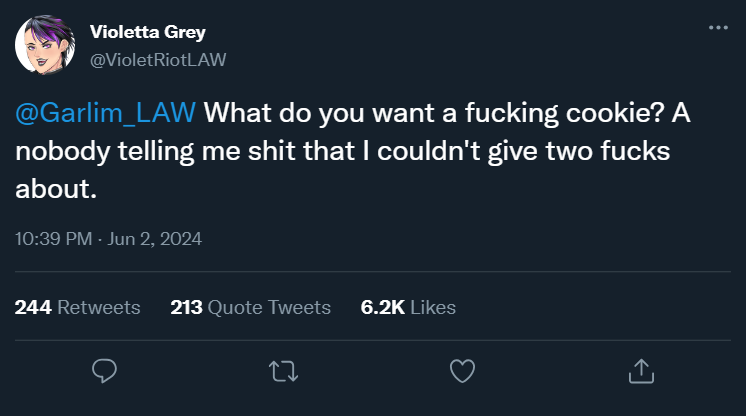Click the reply speech bubble icon

105,371
